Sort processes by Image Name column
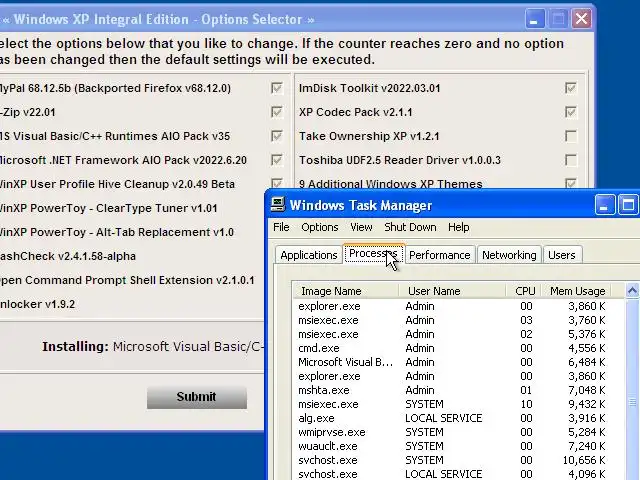This screenshot has width=640, height=480. [x=345, y=291]
